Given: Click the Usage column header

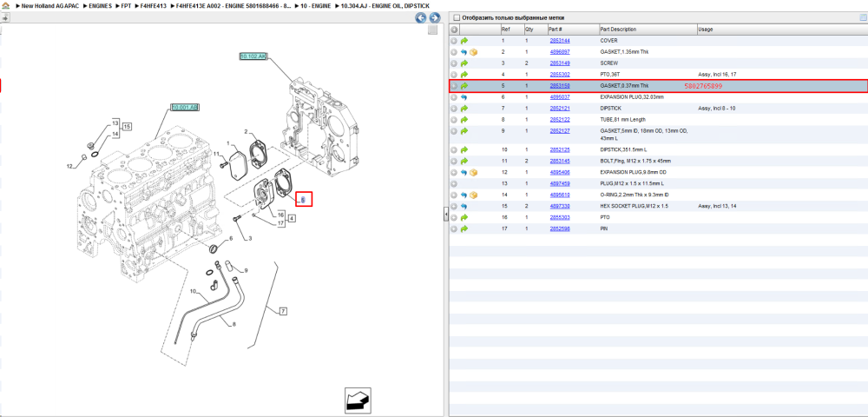Looking at the screenshot, I should (x=782, y=30).
